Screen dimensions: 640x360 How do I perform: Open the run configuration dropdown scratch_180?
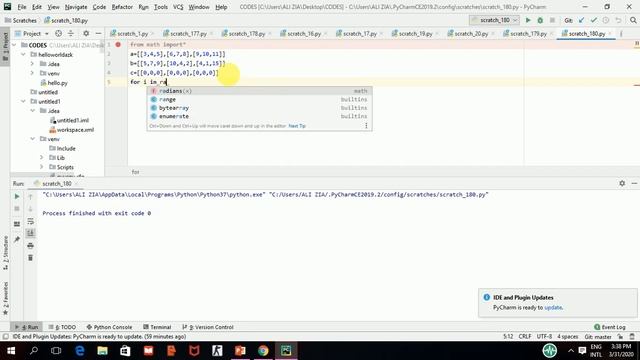pyautogui.click(x=494, y=20)
